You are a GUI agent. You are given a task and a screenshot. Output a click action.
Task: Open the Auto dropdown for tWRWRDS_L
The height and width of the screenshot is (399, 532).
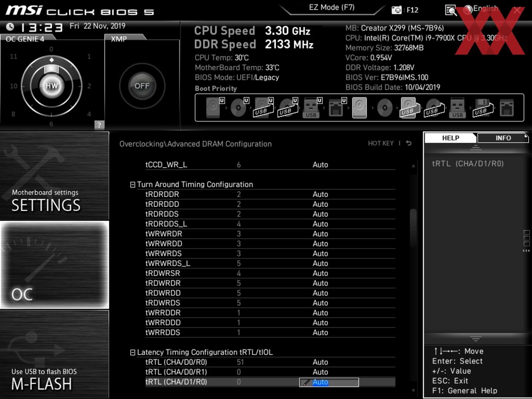coord(320,263)
